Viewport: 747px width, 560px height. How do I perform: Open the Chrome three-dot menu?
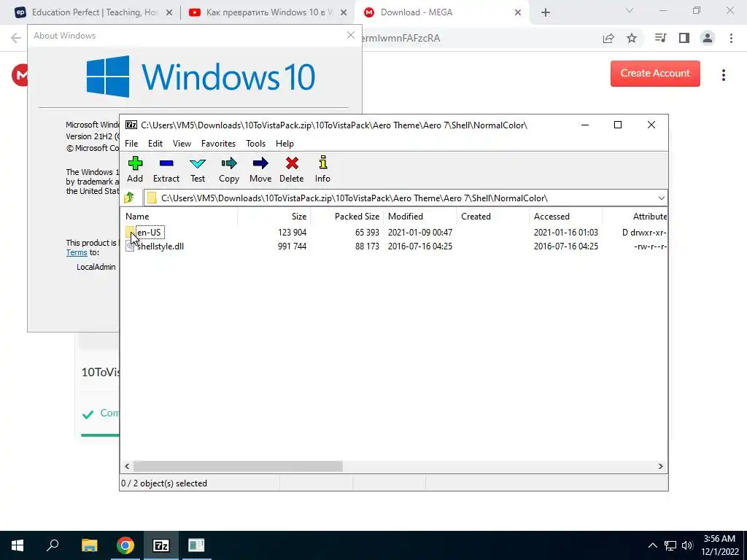coord(731,38)
